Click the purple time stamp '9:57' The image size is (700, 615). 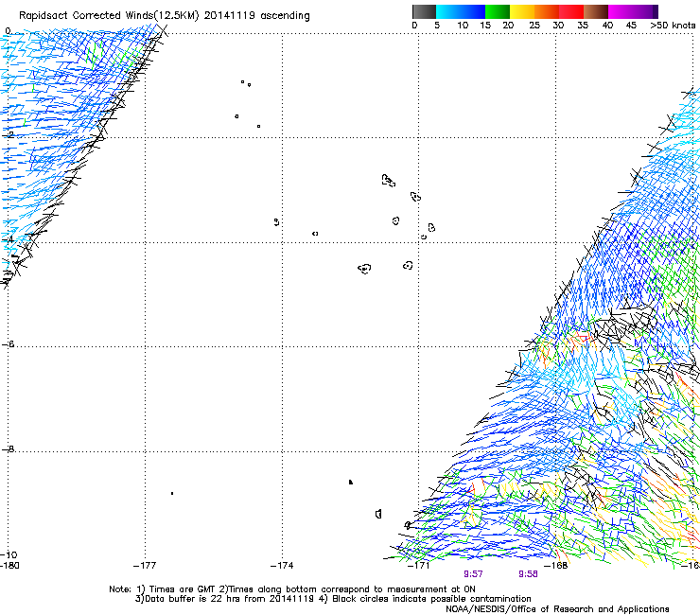[473, 574]
